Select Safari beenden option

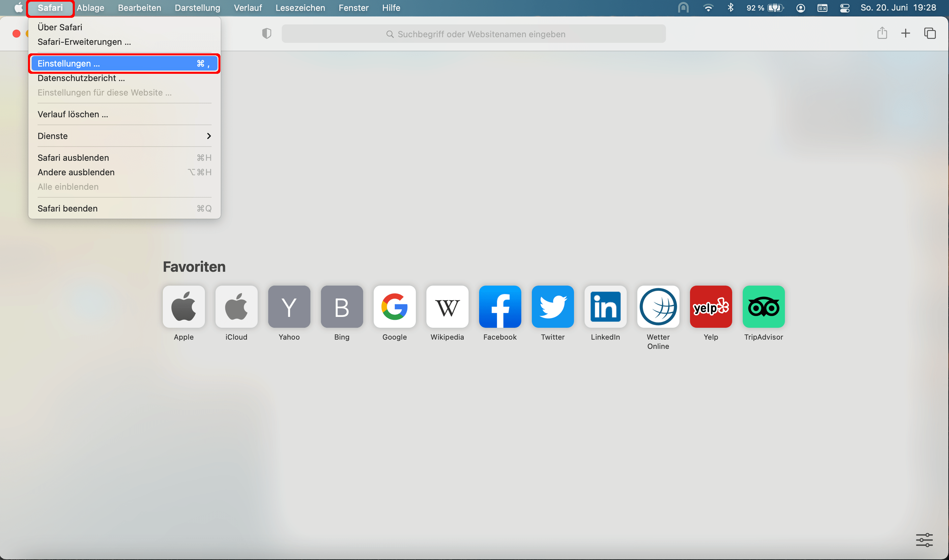67,209
